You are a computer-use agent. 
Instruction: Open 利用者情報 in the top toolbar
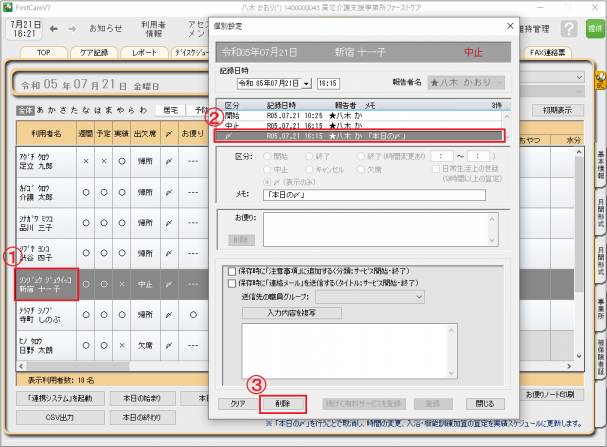coord(153,28)
